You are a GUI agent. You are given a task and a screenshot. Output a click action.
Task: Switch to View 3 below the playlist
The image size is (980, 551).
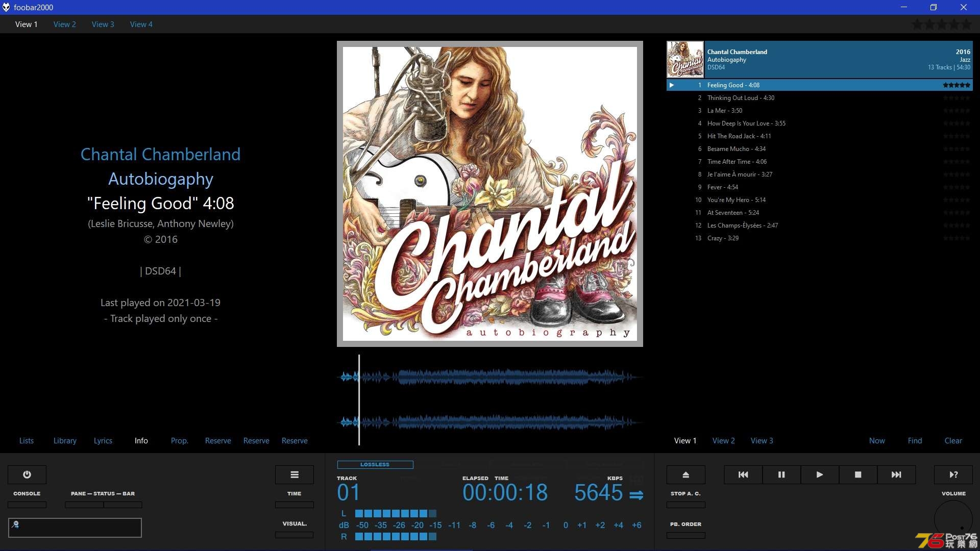762,441
